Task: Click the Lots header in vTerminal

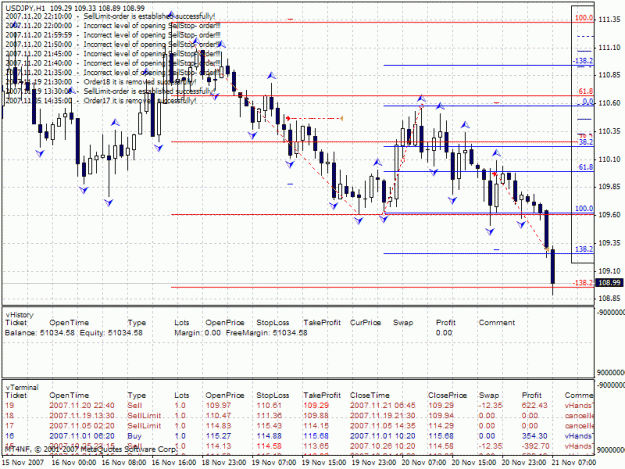Action: [x=181, y=395]
